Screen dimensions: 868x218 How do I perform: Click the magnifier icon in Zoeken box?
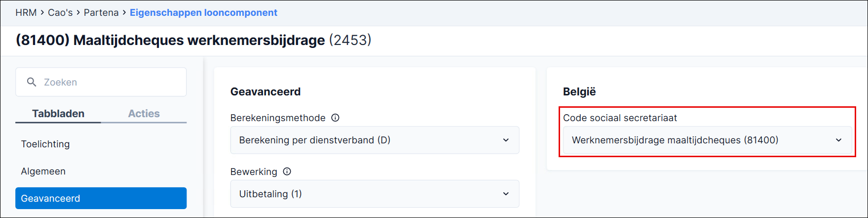[x=32, y=82]
